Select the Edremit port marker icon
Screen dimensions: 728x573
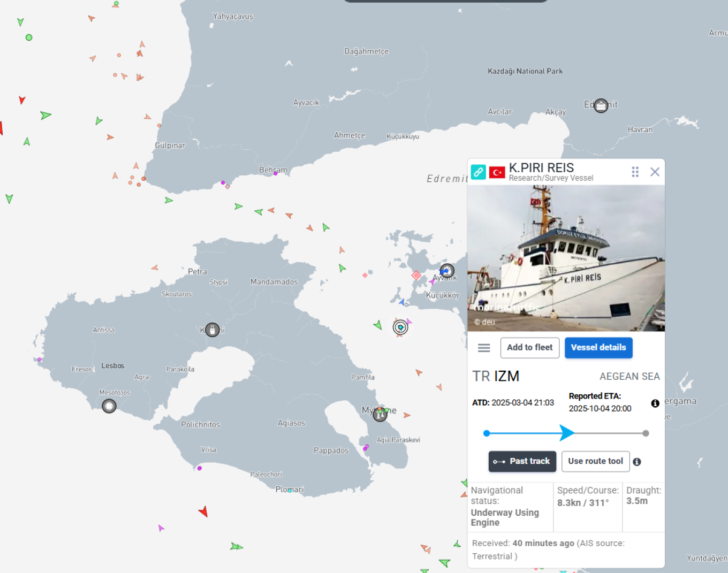(x=601, y=105)
